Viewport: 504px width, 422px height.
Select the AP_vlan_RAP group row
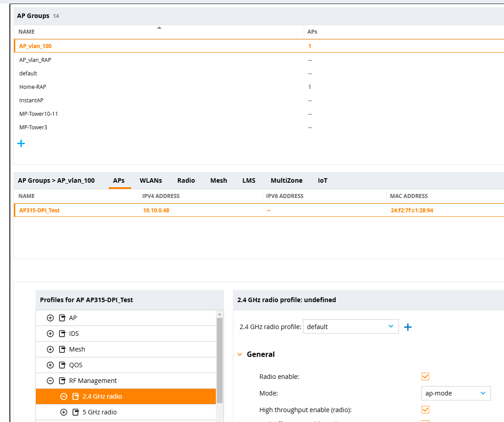pos(259,60)
